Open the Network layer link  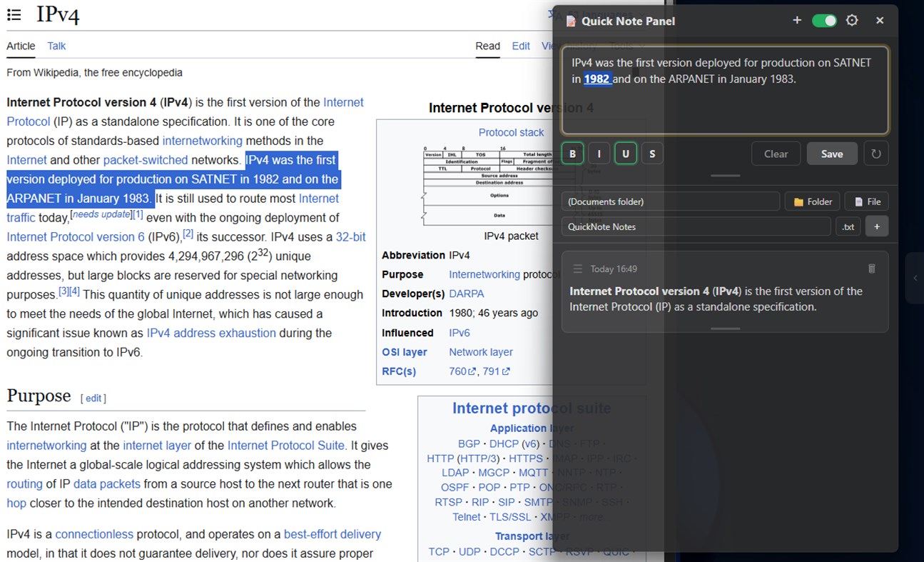click(x=481, y=352)
